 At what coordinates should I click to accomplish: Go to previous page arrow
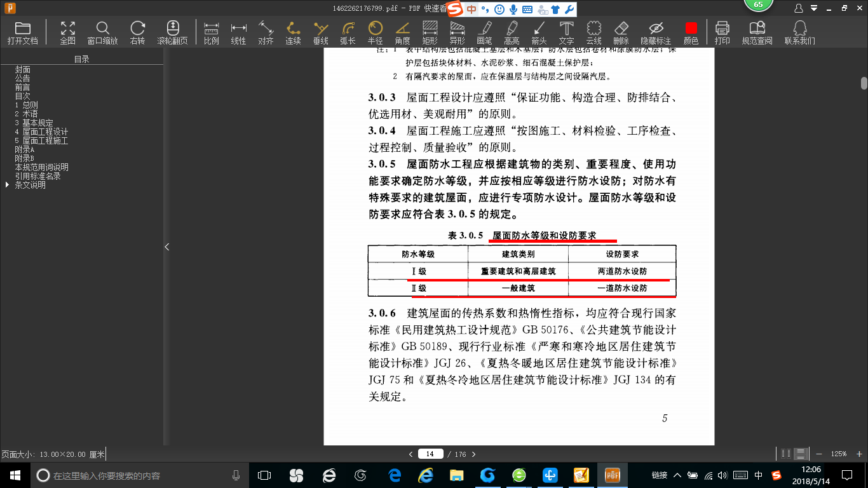point(410,454)
